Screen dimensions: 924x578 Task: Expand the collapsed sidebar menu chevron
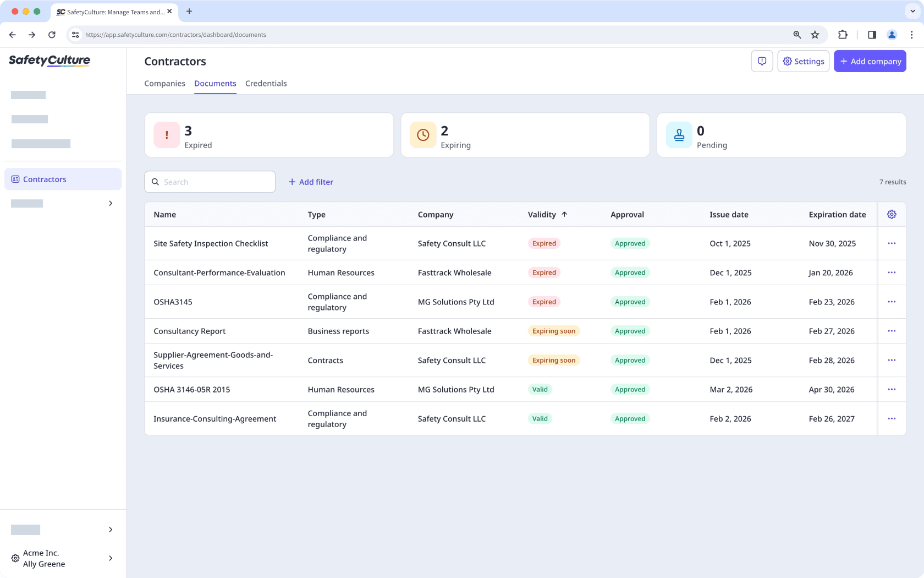click(x=110, y=203)
